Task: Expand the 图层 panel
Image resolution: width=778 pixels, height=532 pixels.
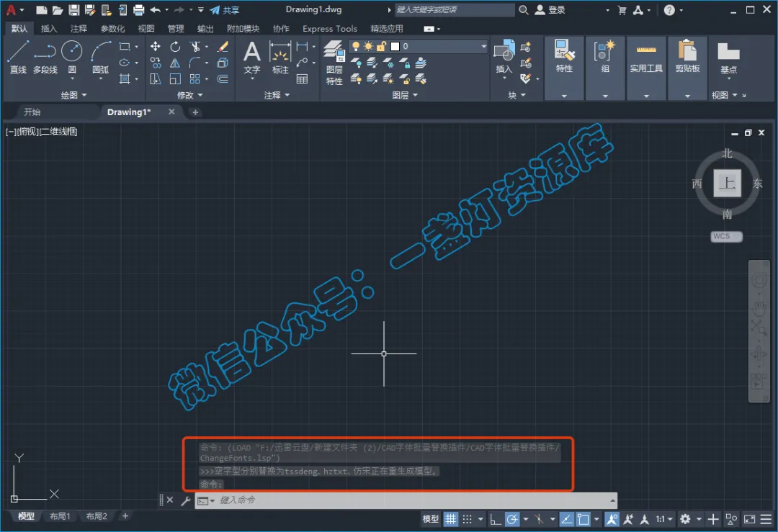Action: (405, 95)
